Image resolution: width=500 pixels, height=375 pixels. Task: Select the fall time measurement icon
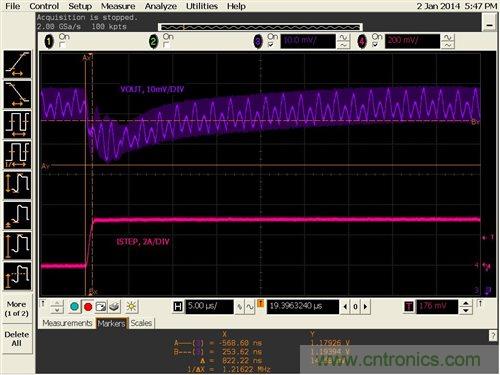tap(17, 94)
